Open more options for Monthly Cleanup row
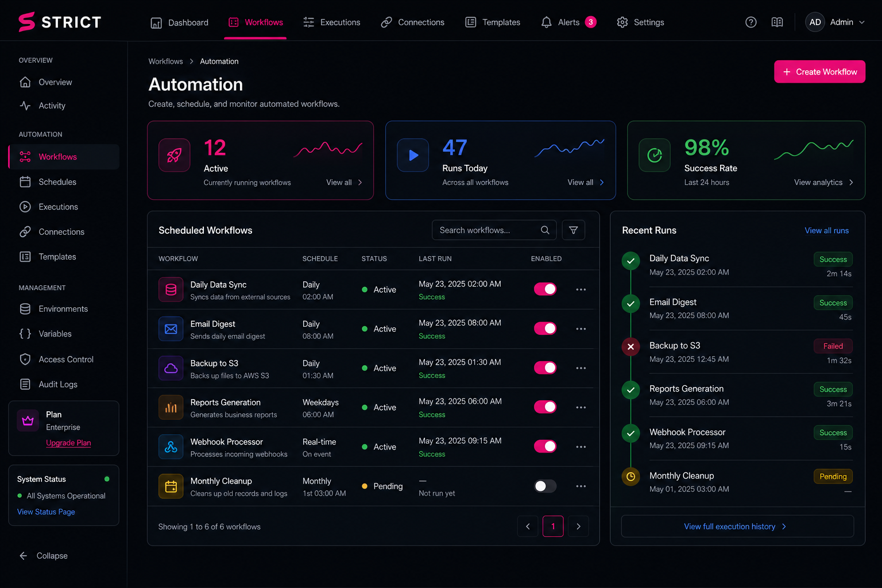 [581, 486]
